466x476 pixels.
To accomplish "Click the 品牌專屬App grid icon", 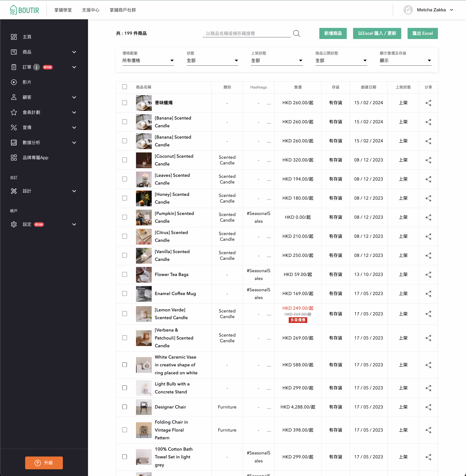I will pos(14,157).
